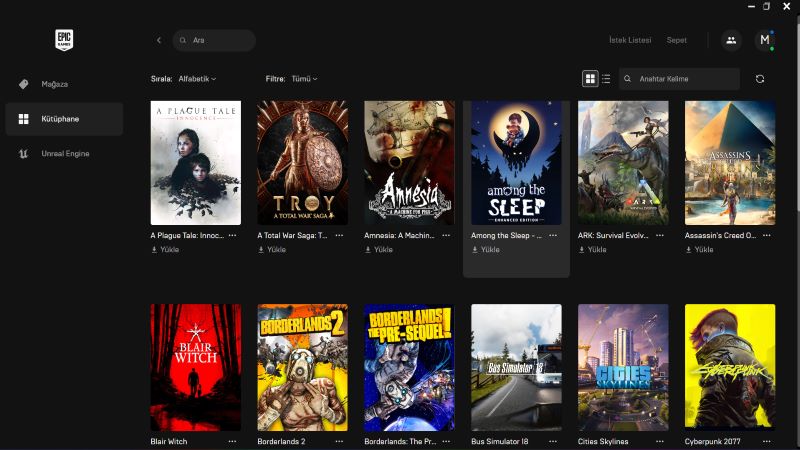Open more options for Cities Skylines
The width and height of the screenshot is (800, 450).
pos(660,442)
